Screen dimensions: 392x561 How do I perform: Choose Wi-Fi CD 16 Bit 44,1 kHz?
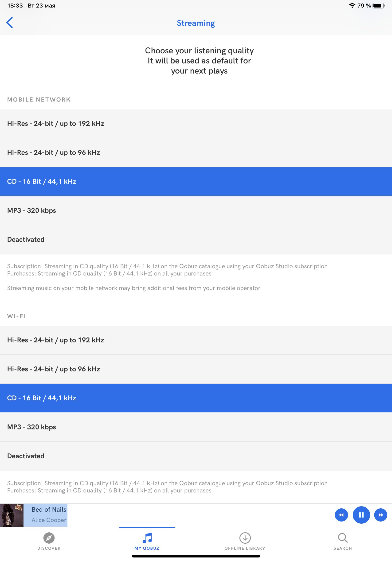click(196, 398)
